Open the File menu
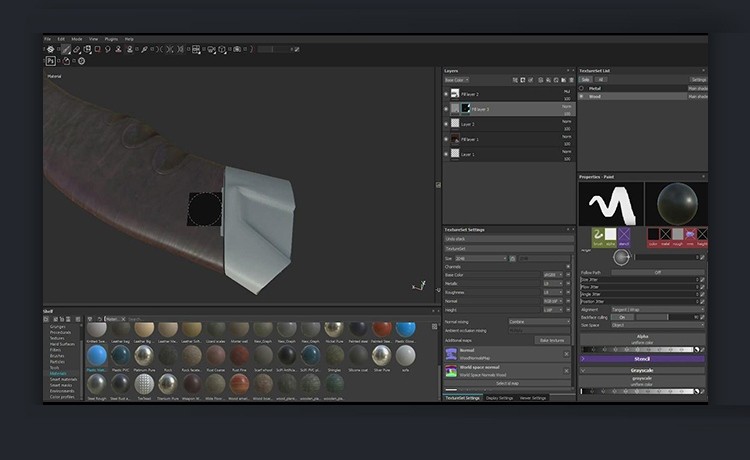The height and width of the screenshot is (460, 750). tap(47, 39)
